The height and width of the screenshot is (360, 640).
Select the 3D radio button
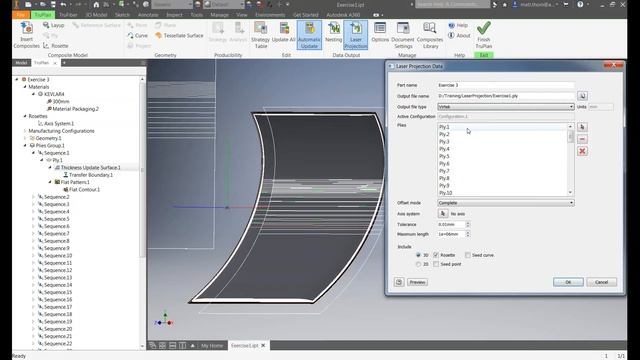[418, 255]
